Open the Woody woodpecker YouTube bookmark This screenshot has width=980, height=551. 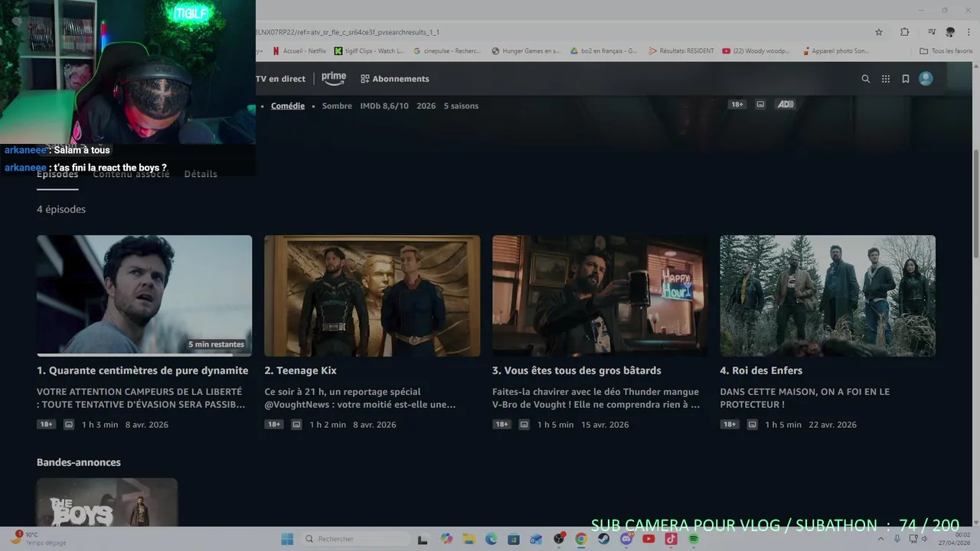pyautogui.click(x=756, y=51)
